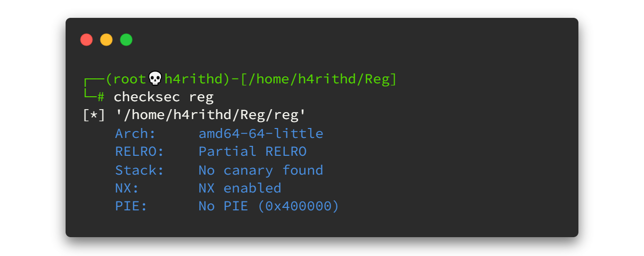
Task: Click the working directory path in brackets
Action: coord(319,79)
